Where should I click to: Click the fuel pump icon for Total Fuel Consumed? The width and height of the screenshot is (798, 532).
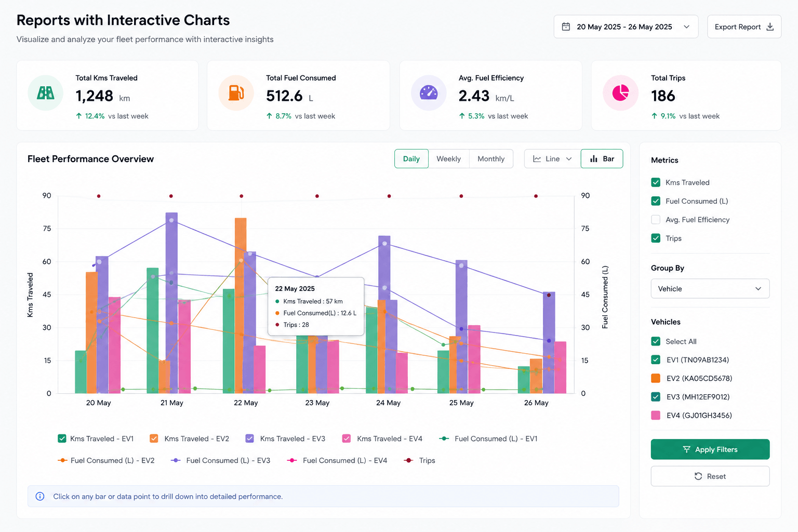click(x=236, y=93)
